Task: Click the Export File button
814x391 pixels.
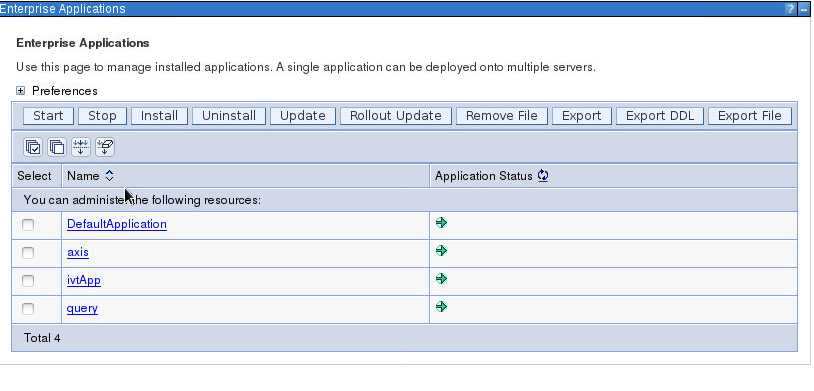Action: click(x=750, y=116)
